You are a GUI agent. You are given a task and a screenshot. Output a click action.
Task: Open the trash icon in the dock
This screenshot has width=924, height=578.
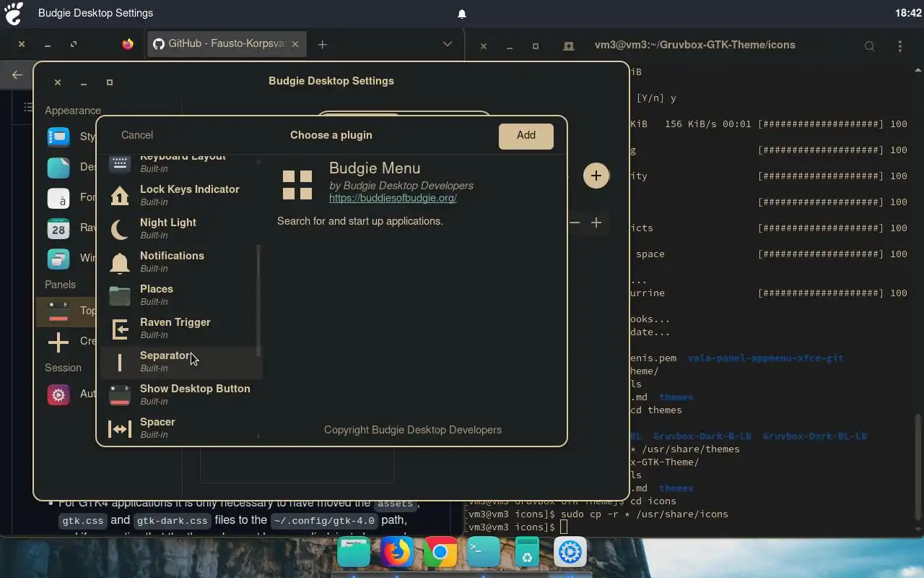tap(527, 553)
